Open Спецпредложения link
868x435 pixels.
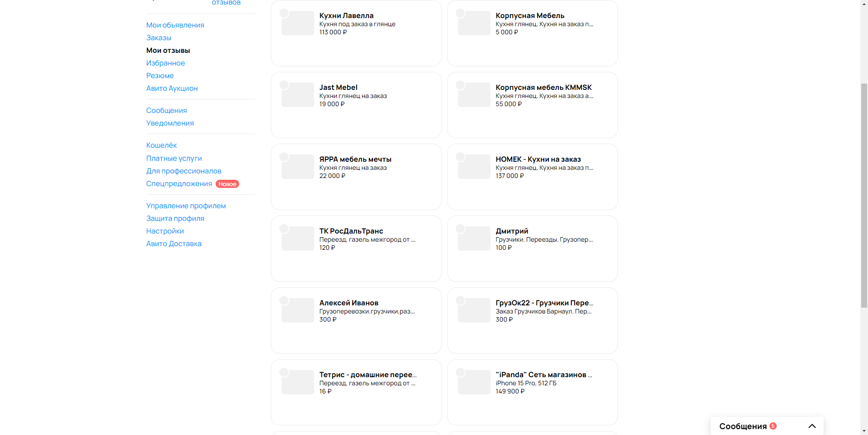coord(179,184)
